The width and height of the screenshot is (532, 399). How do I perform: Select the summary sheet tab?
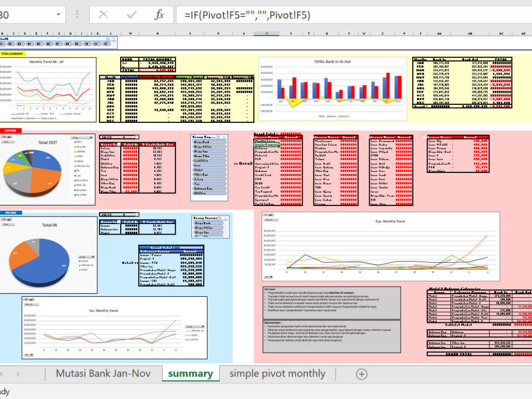(x=190, y=373)
